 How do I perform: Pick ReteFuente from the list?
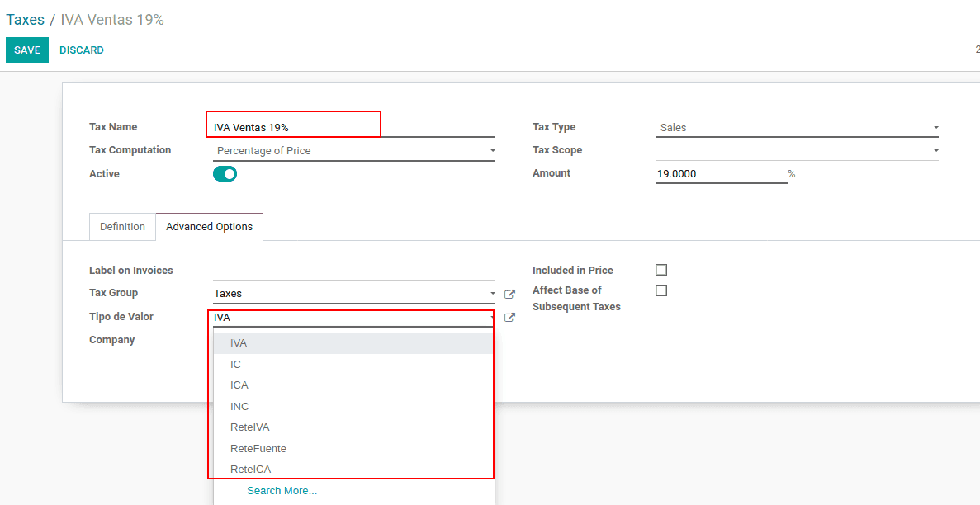pos(353,449)
